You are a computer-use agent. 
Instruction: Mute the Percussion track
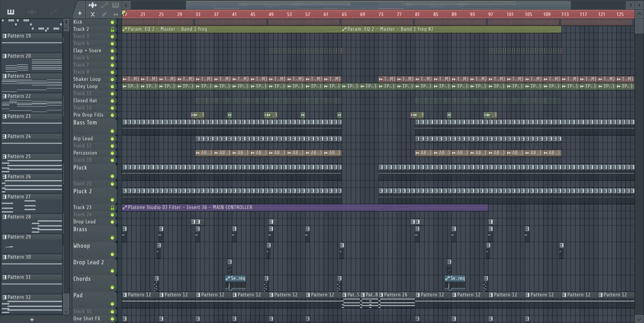[x=112, y=153]
